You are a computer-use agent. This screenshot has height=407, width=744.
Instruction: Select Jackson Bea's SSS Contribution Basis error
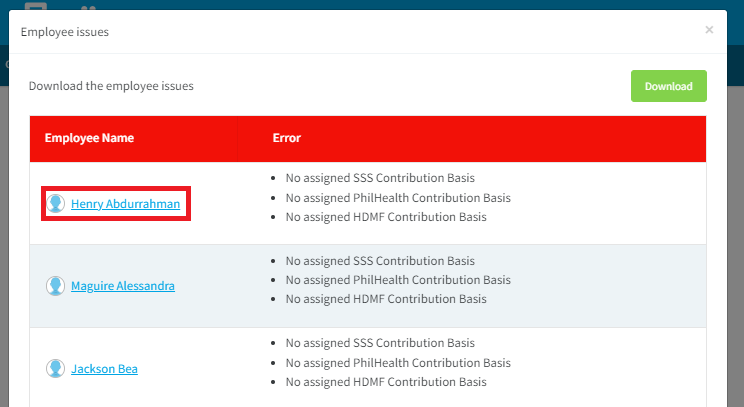point(380,343)
